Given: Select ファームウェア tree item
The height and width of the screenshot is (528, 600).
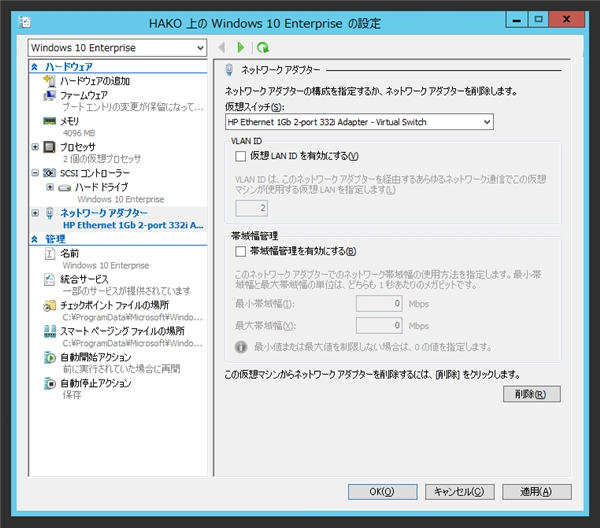Looking at the screenshot, I should coord(83,95).
